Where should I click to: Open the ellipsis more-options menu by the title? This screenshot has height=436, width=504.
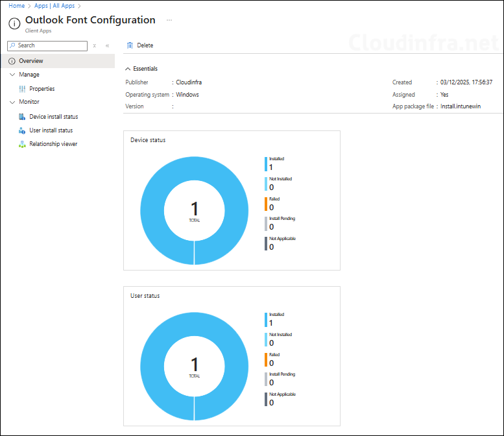pos(169,20)
